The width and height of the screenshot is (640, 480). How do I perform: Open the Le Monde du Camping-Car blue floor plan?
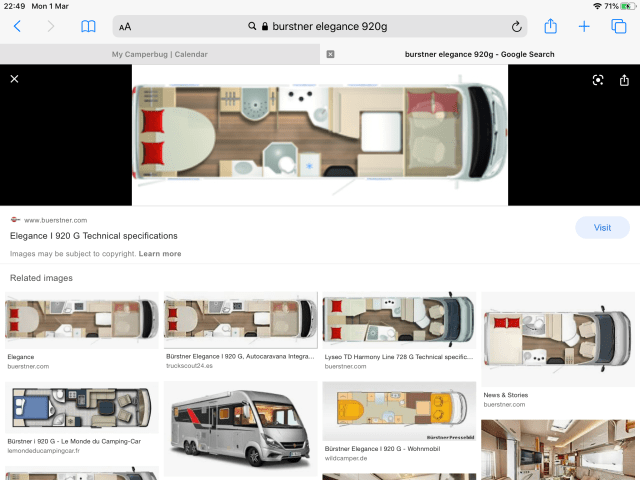pos(82,407)
